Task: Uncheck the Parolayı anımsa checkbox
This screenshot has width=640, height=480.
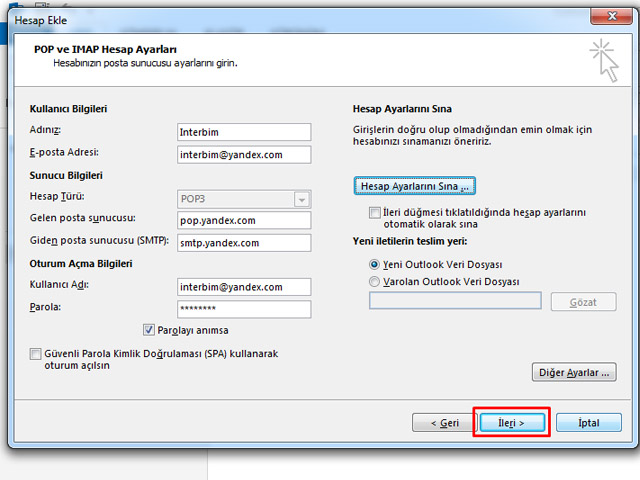Action: pyautogui.click(x=150, y=329)
